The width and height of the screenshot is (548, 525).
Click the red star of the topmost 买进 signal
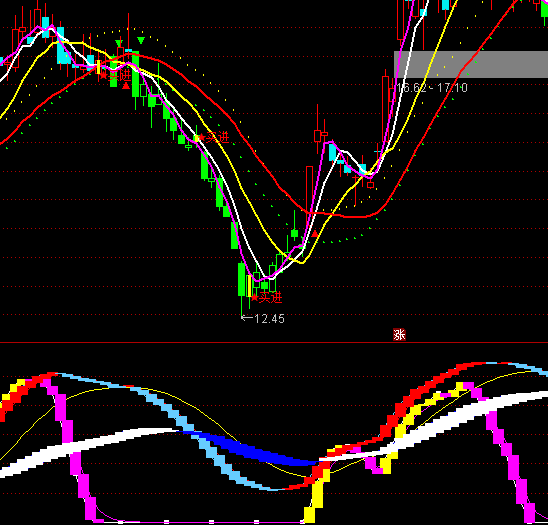tap(104, 75)
